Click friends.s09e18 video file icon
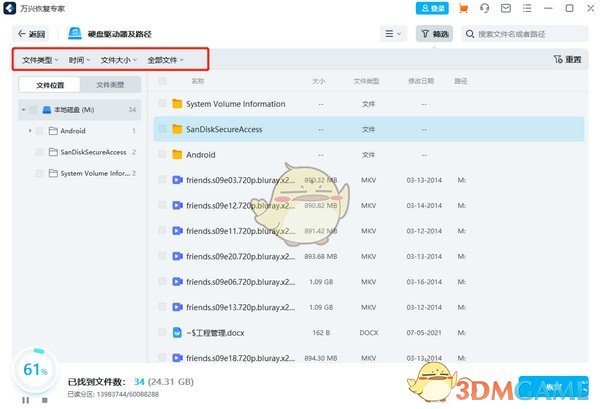This screenshot has height=409, width=600. point(177,358)
